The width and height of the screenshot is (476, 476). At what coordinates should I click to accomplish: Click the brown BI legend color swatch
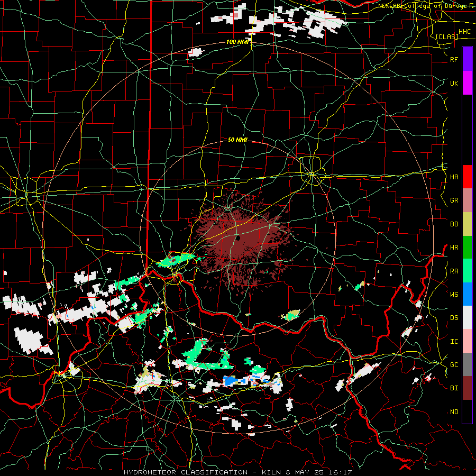[x=467, y=388]
